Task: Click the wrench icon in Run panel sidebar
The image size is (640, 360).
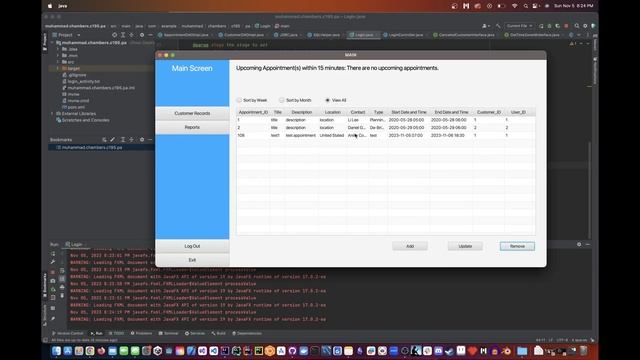Action: [53, 262]
